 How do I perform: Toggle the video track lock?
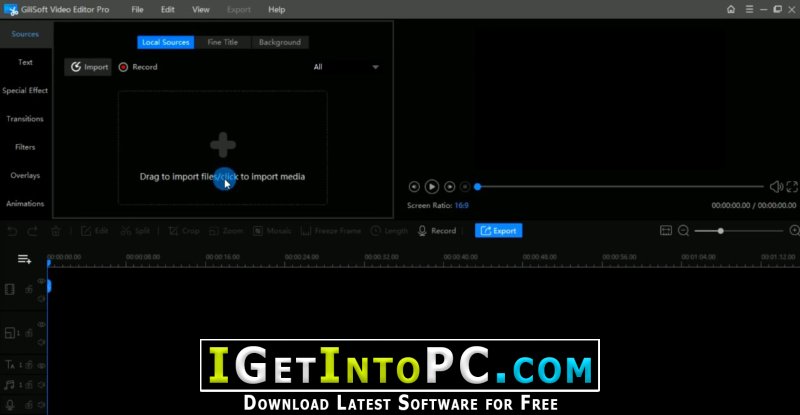(29, 289)
